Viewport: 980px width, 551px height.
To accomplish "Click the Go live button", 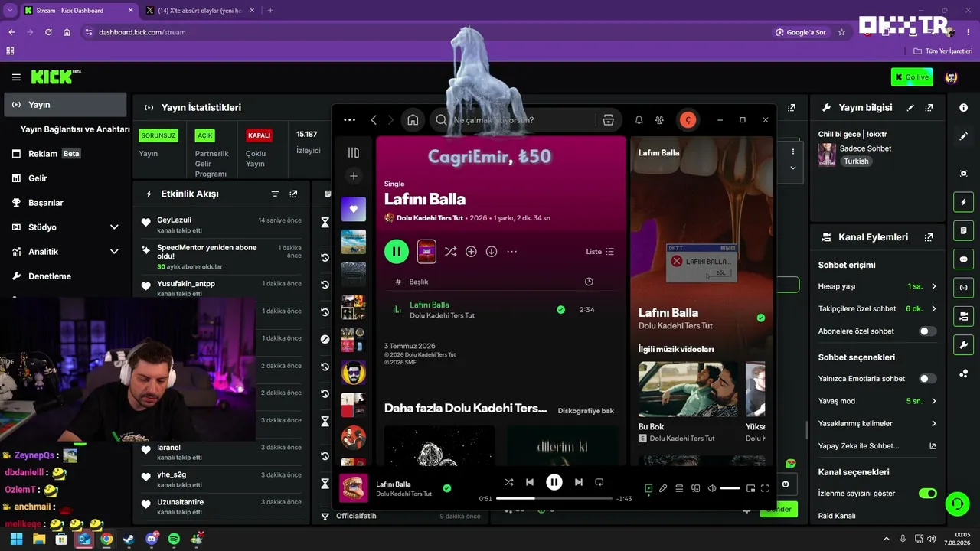I will click(912, 77).
